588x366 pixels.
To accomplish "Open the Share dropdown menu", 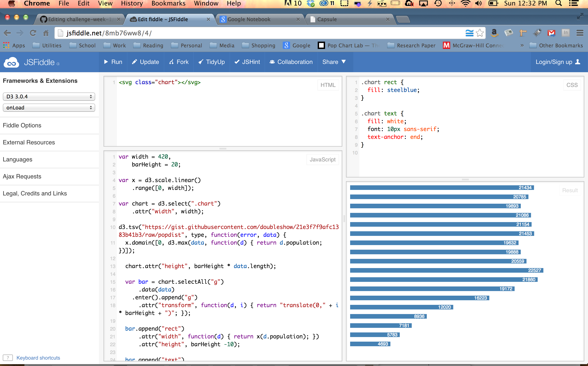I will click(334, 62).
